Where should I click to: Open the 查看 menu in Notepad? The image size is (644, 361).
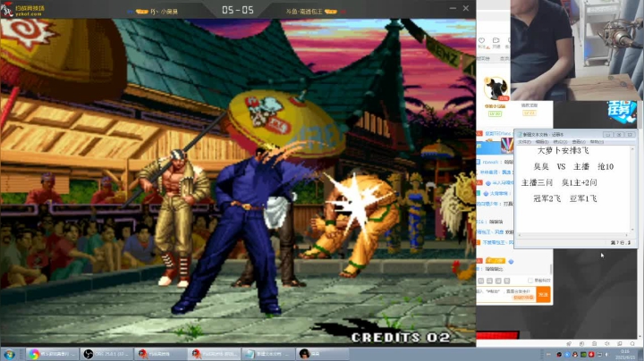tap(579, 142)
